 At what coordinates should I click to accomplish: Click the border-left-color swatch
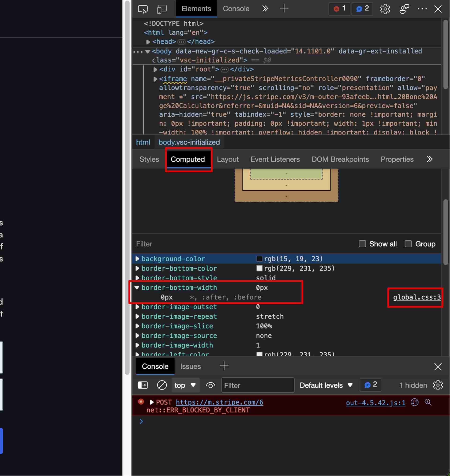click(259, 354)
